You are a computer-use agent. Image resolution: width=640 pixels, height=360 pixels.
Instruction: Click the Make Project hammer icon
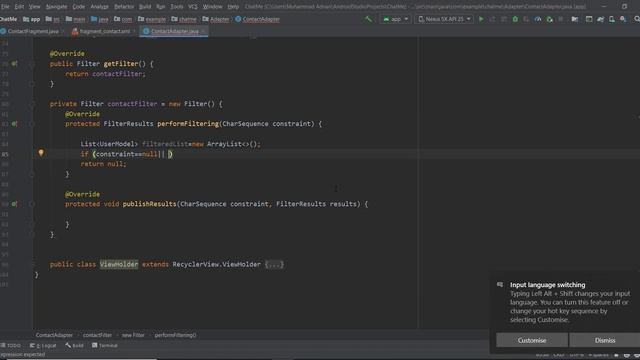368,19
